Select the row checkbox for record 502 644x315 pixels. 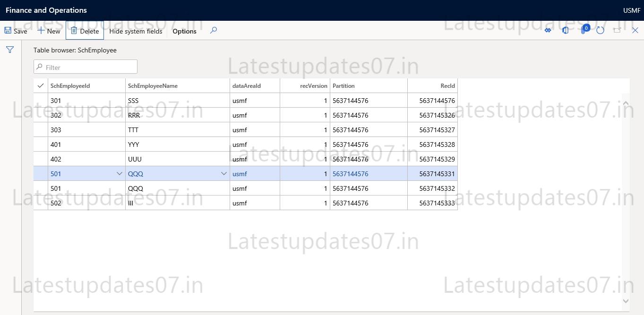(x=40, y=203)
